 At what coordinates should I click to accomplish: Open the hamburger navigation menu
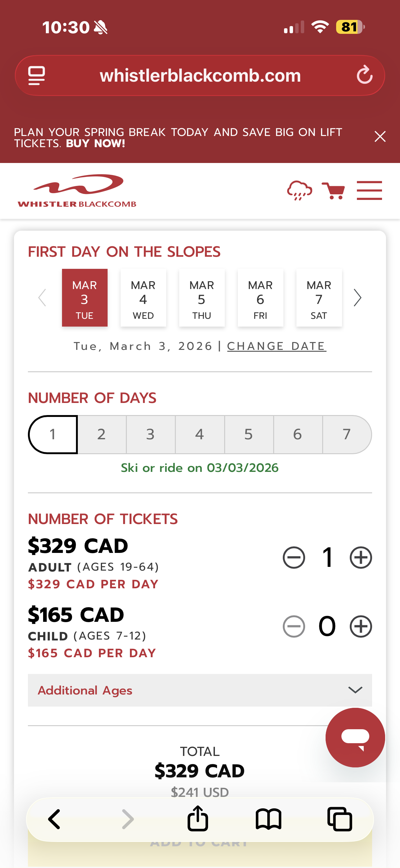369,191
